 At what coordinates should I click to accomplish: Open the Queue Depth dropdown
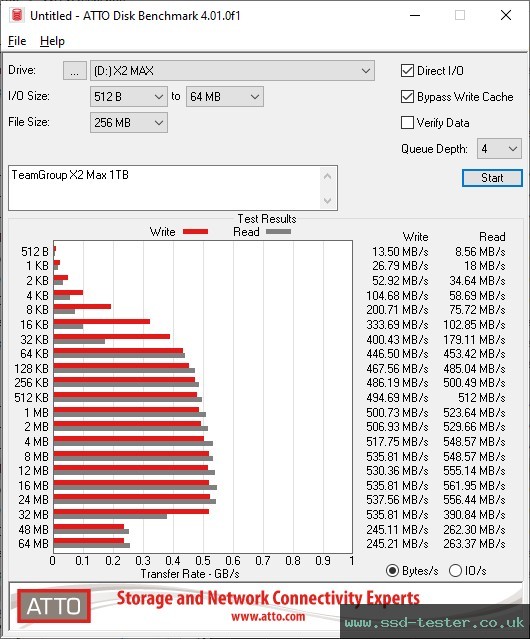(499, 149)
